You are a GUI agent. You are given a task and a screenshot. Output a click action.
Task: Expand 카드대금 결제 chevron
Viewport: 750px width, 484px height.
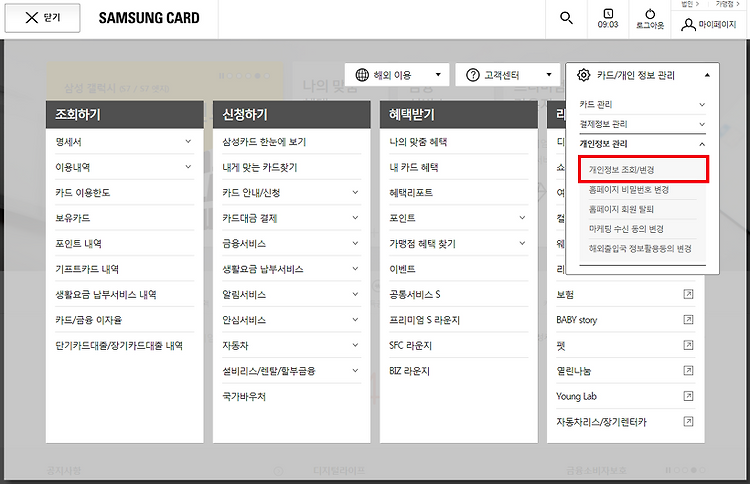click(x=355, y=218)
